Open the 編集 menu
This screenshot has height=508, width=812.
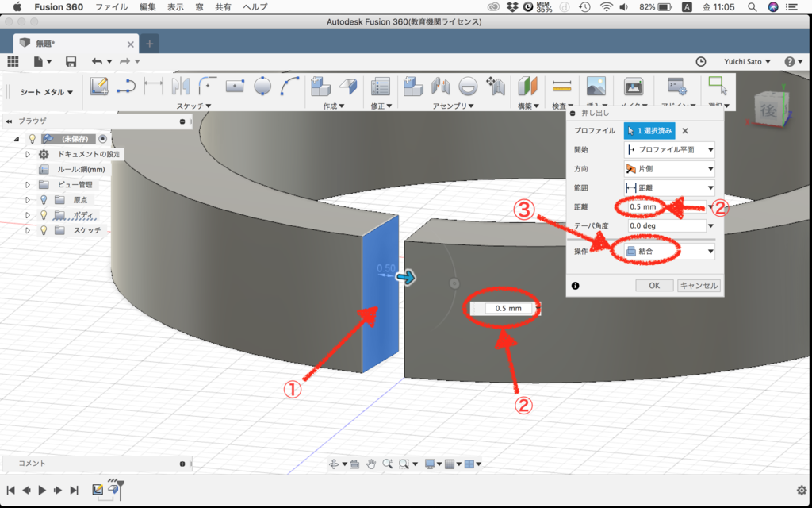click(147, 6)
